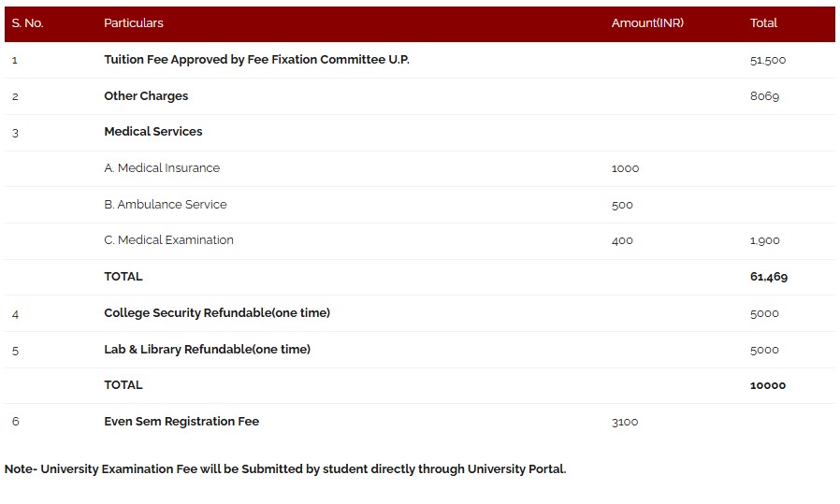Screen dimensions: 840x504
Task: Click the 10000 refundable total value
Action: pos(768,385)
